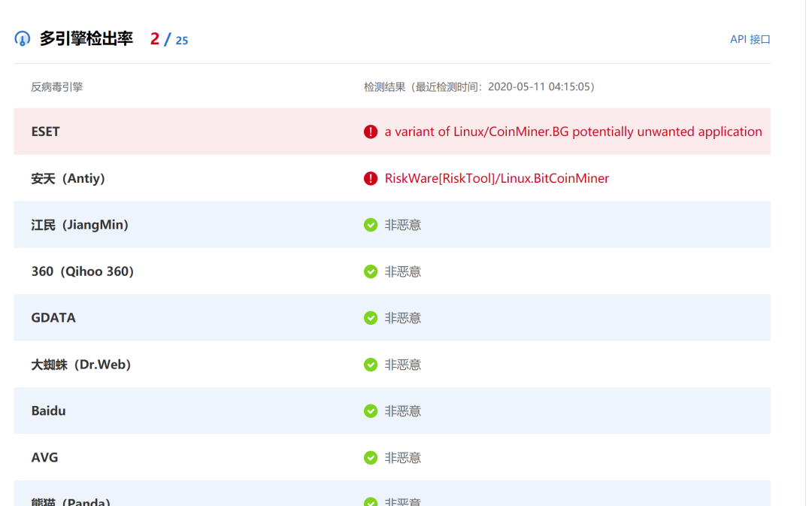Click the green check icon for GDATA
Image resolution: width=812 pixels, height=506 pixels.
click(370, 317)
